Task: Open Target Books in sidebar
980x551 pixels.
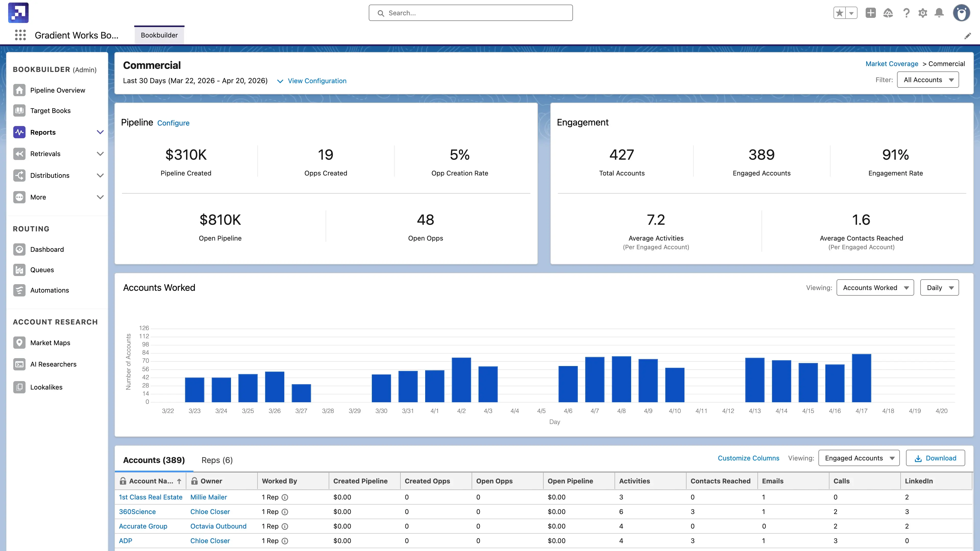Action: click(50, 111)
